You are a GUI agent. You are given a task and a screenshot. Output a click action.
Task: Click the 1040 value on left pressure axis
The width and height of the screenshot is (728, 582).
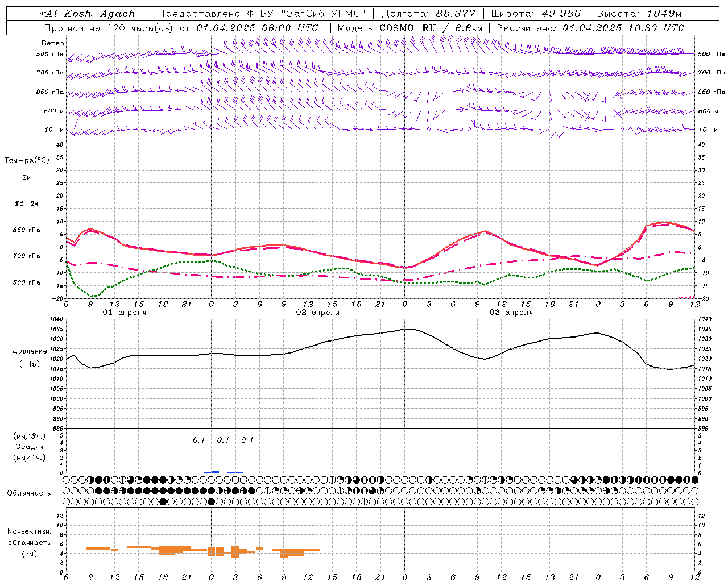coord(56,319)
